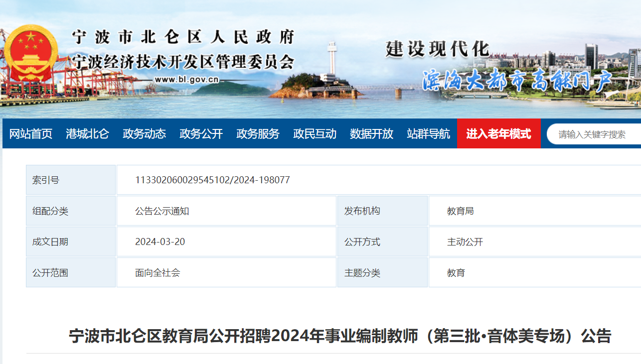Click the 发布机构 label cell
The width and height of the screenshot is (641, 364).
point(382,211)
